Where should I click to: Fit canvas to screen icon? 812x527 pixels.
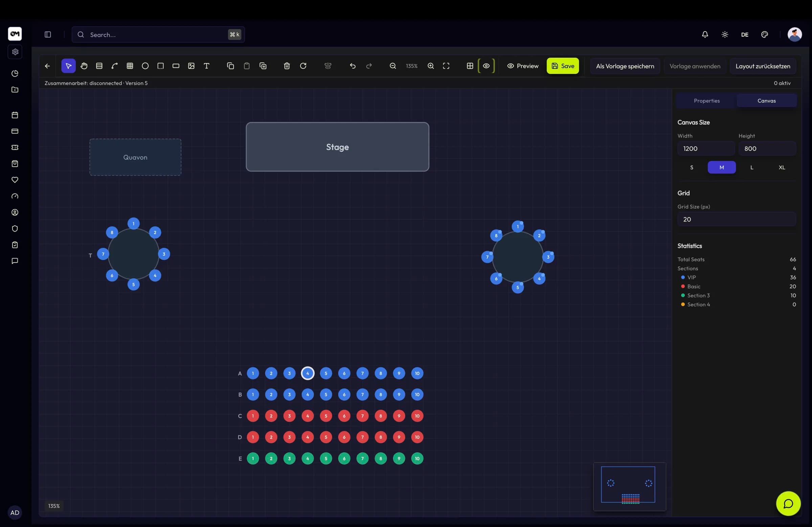pos(446,66)
